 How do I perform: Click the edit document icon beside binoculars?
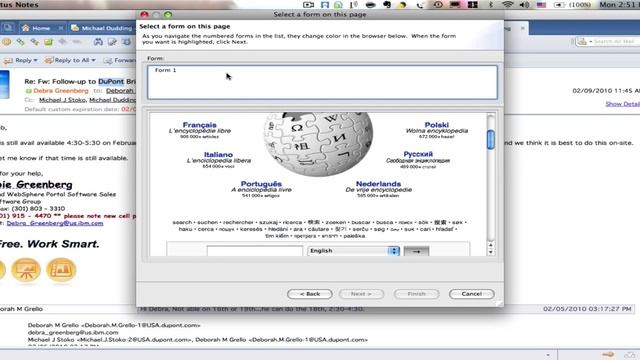click(x=112, y=42)
